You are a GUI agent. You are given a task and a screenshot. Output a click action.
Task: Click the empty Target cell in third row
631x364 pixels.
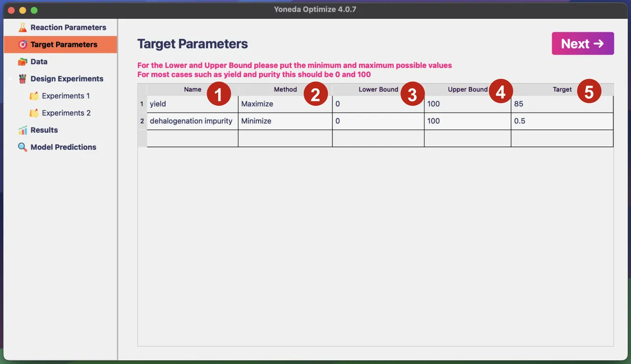click(562, 138)
